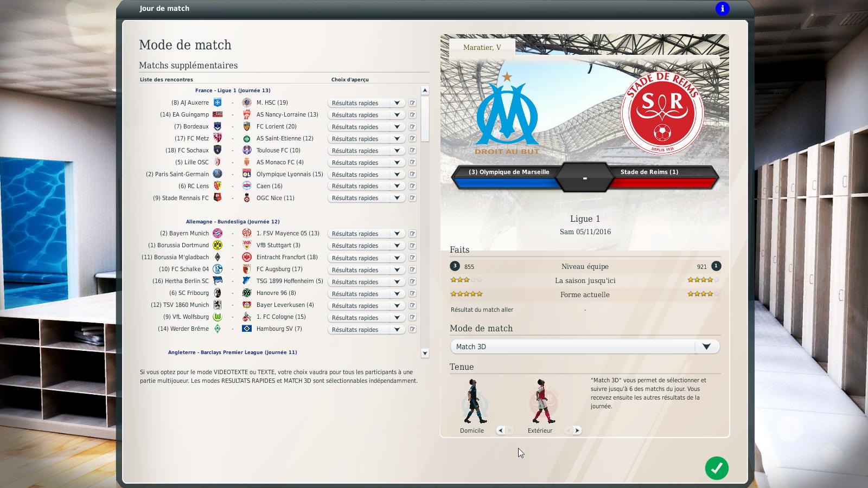Open details icon for Borussia M'gladbach match
This screenshot has height=488, width=868.
[412, 258]
